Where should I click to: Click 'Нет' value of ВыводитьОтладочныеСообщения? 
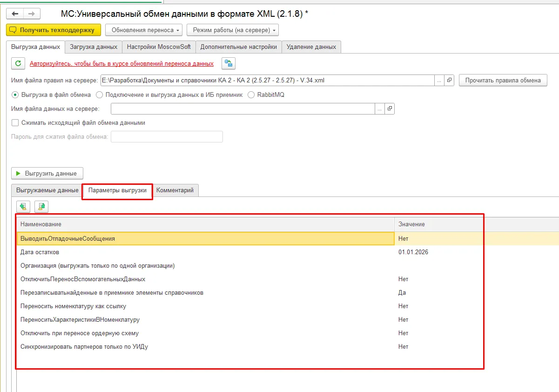403,238
